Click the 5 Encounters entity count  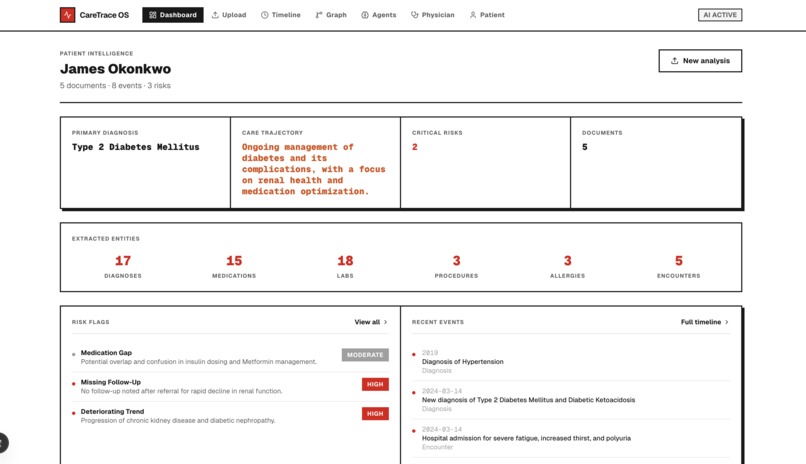tap(679, 266)
